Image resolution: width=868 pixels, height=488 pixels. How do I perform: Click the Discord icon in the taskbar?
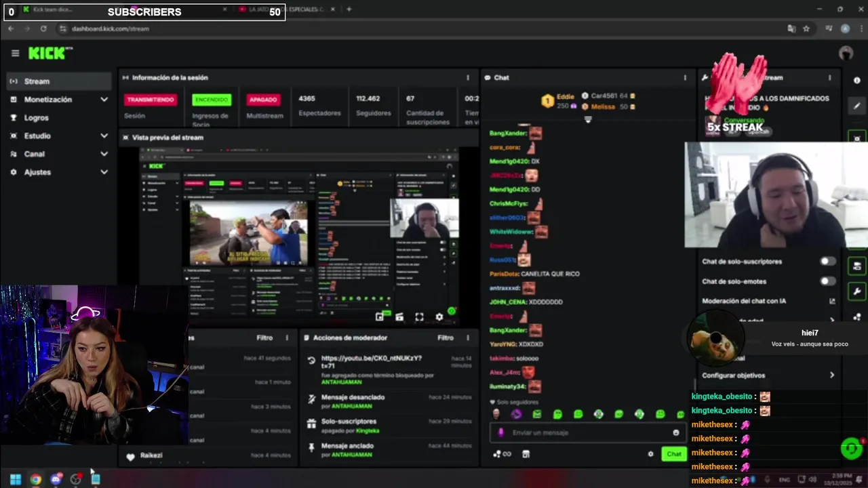click(x=56, y=479)
